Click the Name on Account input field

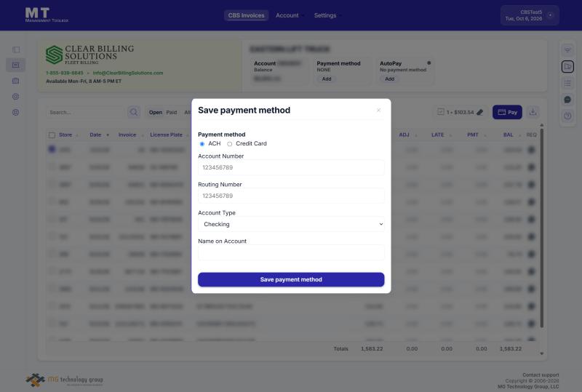292,252
